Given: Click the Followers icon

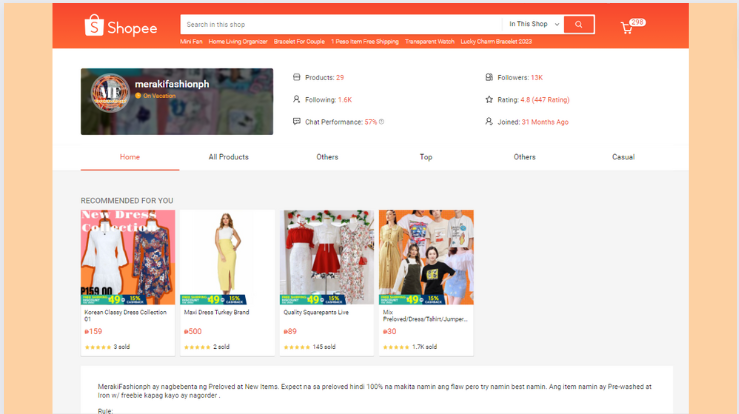Looking at the screenshot, I should 489,77.
